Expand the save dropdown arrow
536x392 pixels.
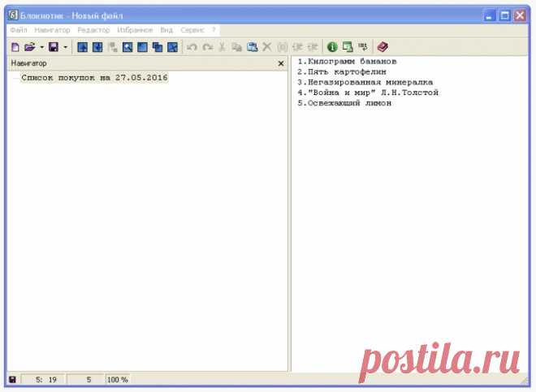tap(66, 47)
